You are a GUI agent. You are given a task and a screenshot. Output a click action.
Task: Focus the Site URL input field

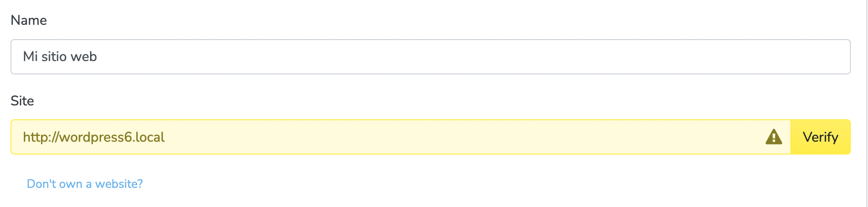401,137
